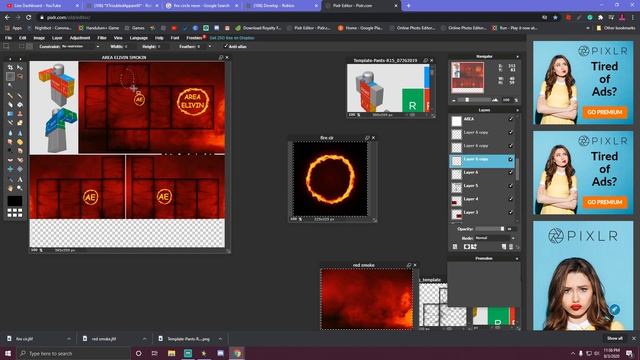Viewport: 640px width, 360px height.
Task: Select the Paint bucket tool
Action: (x=20, y=104)
